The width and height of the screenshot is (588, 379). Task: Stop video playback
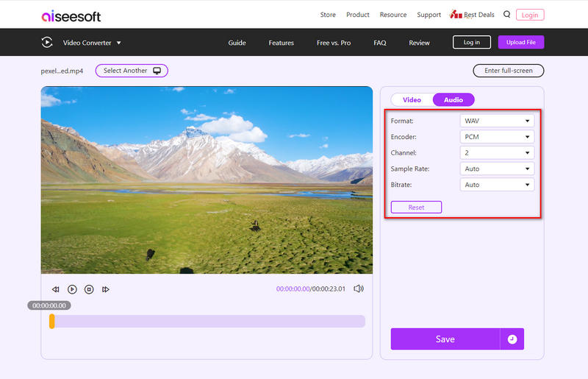[x=89, y=289]
